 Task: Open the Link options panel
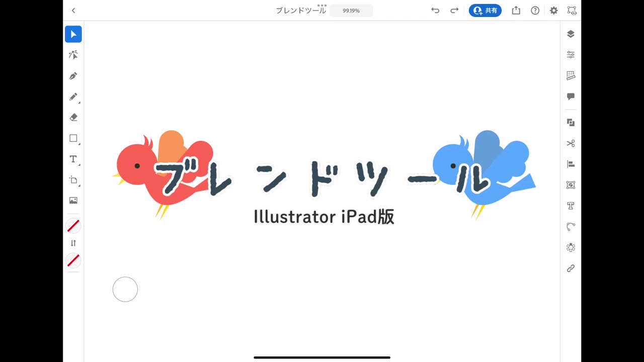click(x=571, y=268)
